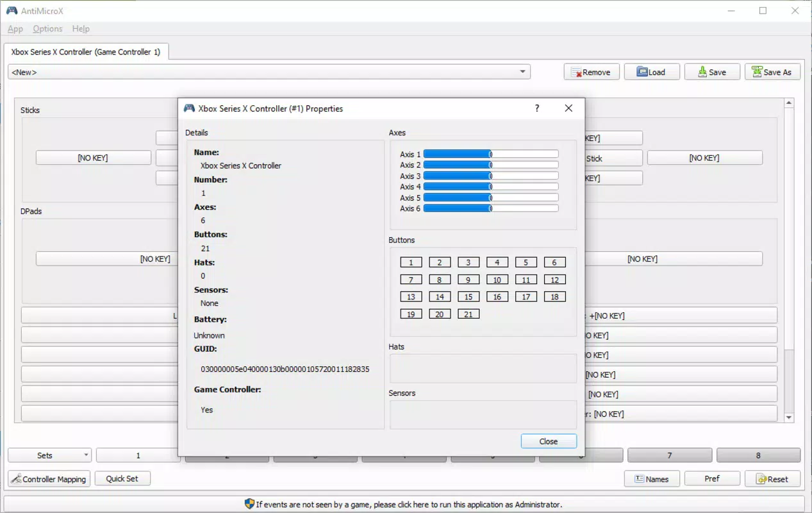Click button indicator 5 in Properties
The width and height of the screenshot is (812, 513).
coord(526,262)
